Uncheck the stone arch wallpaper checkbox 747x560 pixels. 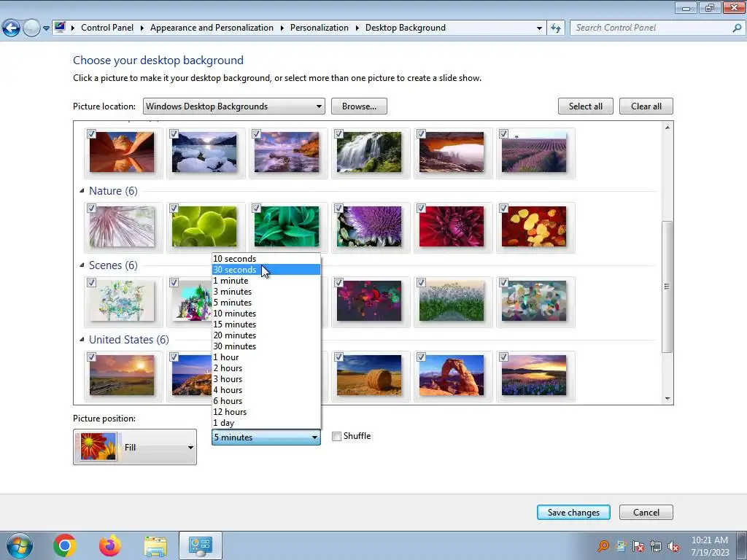pyautogui.click(x=421, y=357)
